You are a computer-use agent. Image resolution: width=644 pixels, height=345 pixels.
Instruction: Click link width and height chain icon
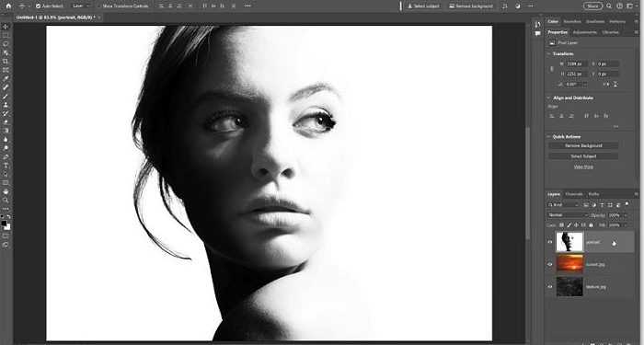click(552, 69)
